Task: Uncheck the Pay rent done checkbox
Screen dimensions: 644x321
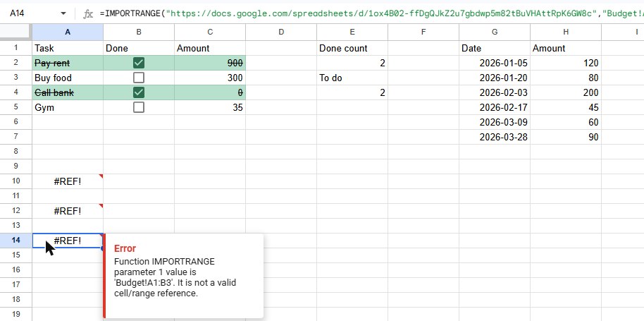Action: (x=139, y=63)
